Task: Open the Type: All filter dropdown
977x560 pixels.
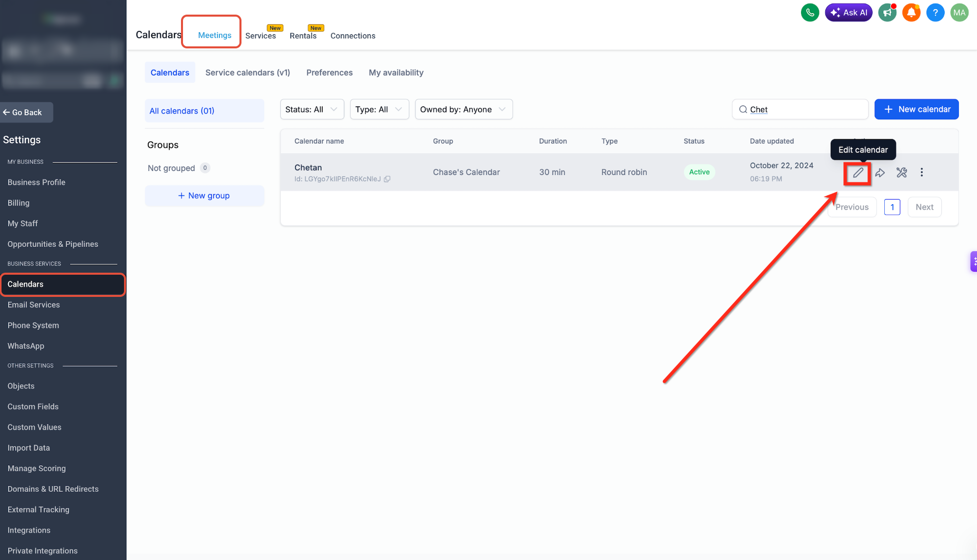Action: point(379,109)
